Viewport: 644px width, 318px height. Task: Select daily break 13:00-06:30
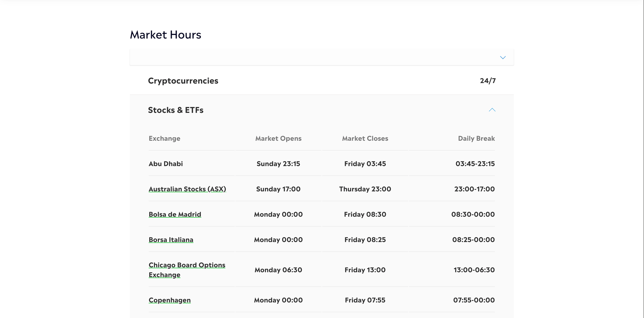point(474,270)
